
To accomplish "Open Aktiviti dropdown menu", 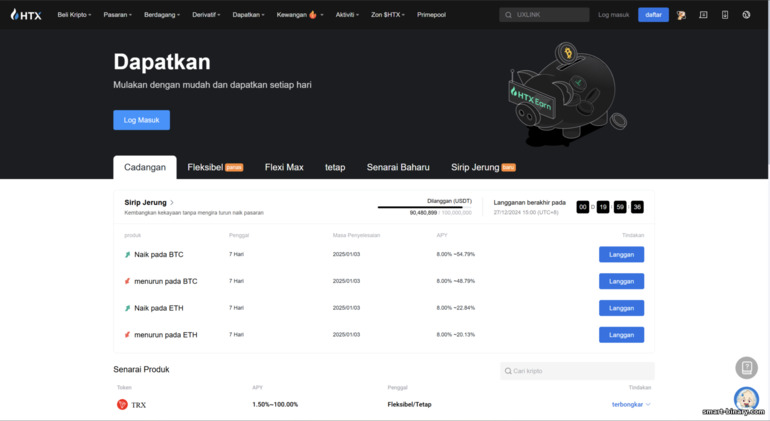I will tap(347, 15).
